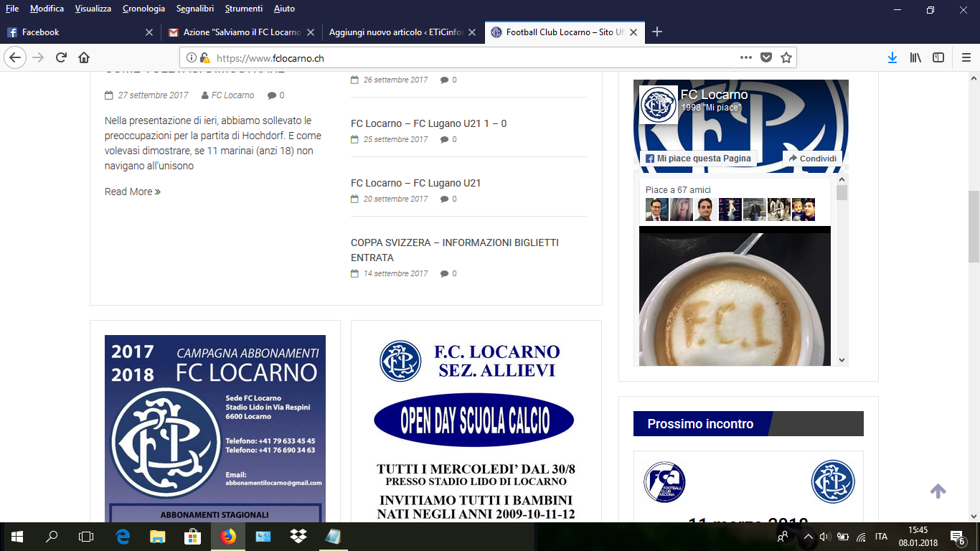This screenshot has height=551, width=980.
Task: Show hidden system tray icons chevron
Action: pos(808,537)
